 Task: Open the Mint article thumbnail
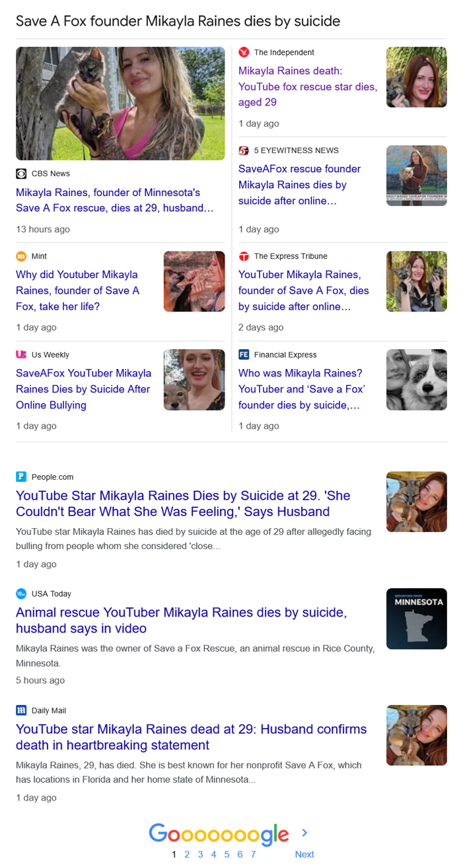coord(194,281)
